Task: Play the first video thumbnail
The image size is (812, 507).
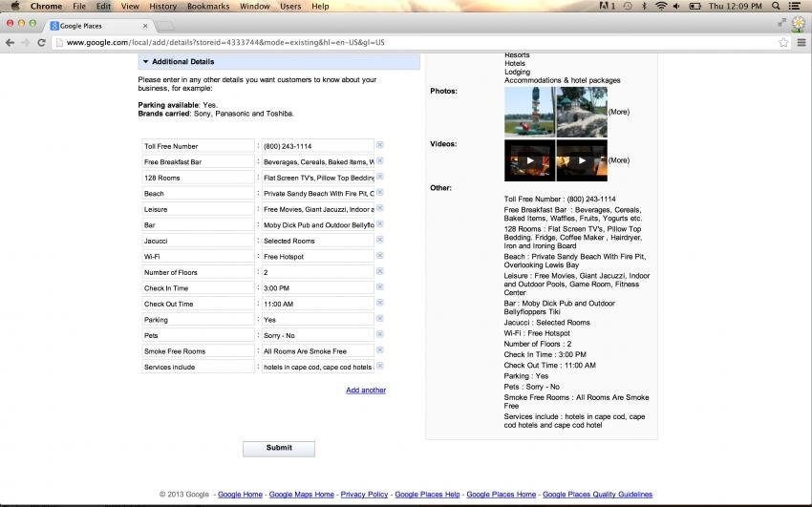Action: pos(529,160)
